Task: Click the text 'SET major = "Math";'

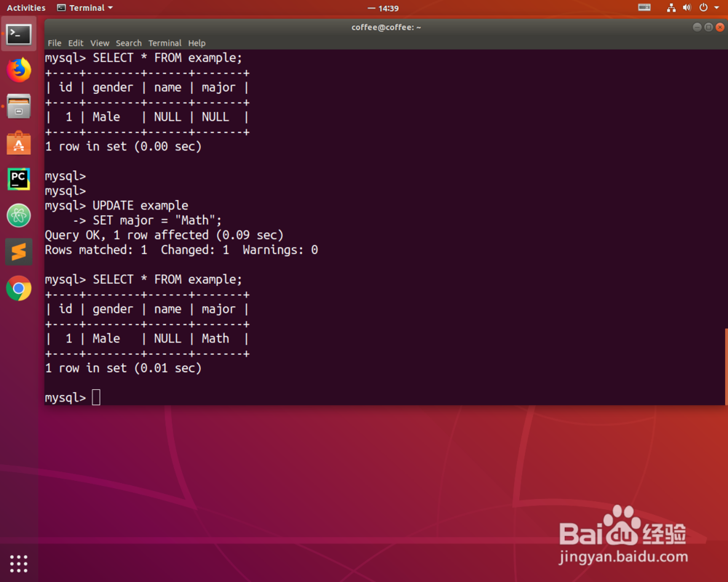Action: click(157, 220)
